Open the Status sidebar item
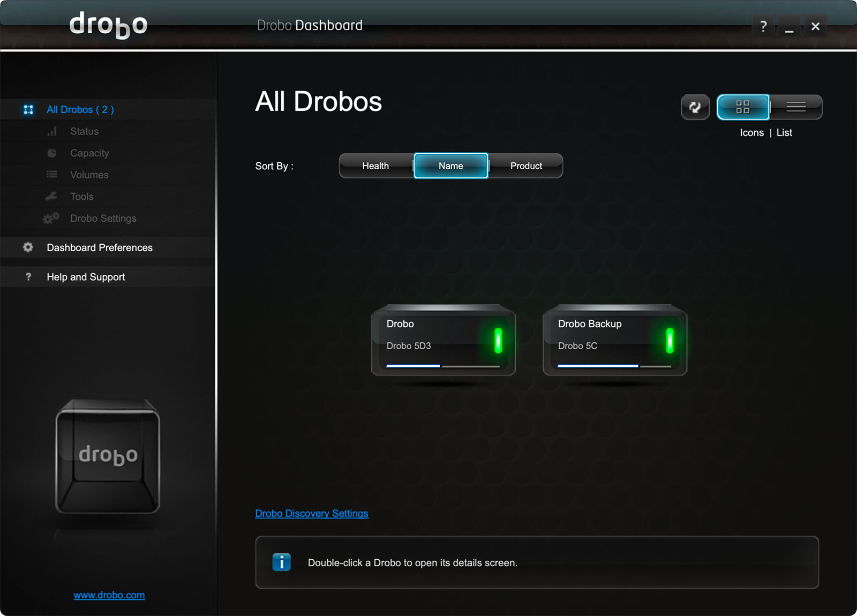This screenshot has height=616, width=857. point(84,131)
